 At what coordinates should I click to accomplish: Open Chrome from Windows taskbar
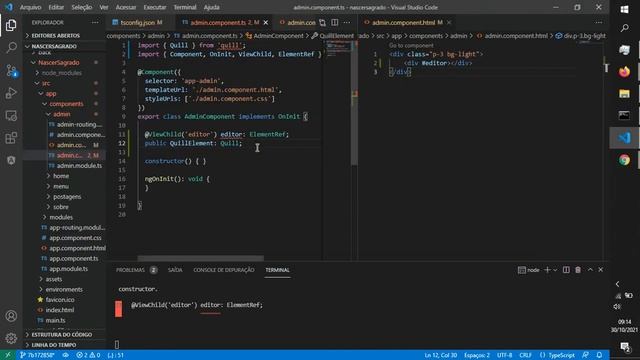624,160
